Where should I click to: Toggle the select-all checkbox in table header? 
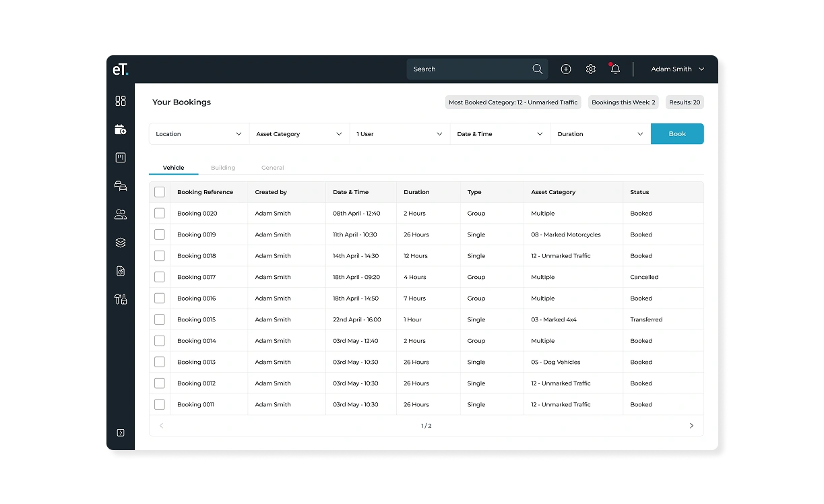click(x=160, y=192)
